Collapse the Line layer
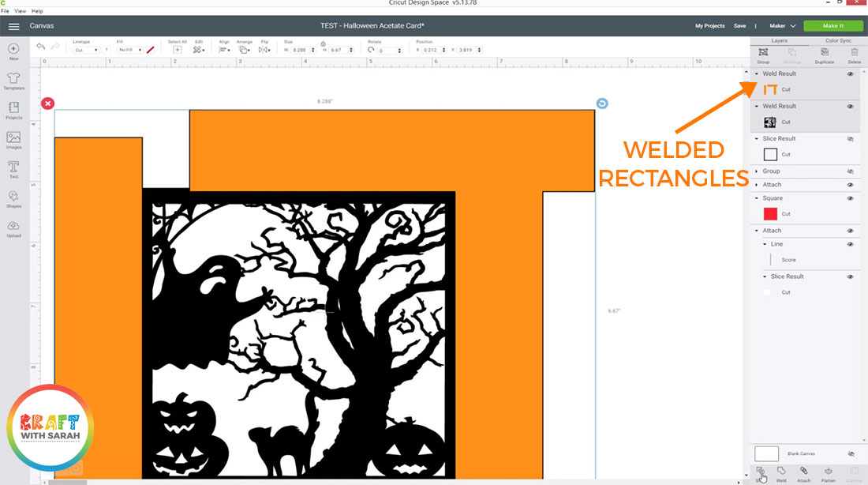This screenshot has height=485, width=868. point(765,244)
